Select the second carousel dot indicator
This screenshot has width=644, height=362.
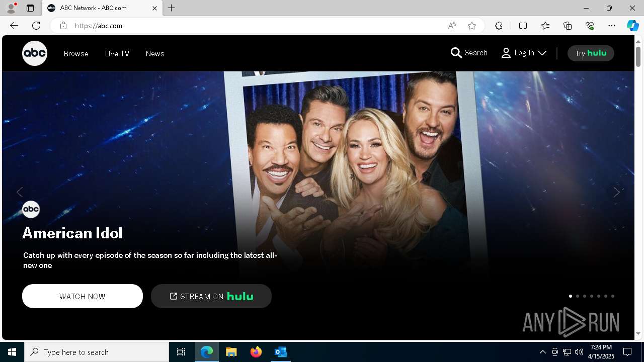[578, 296]
